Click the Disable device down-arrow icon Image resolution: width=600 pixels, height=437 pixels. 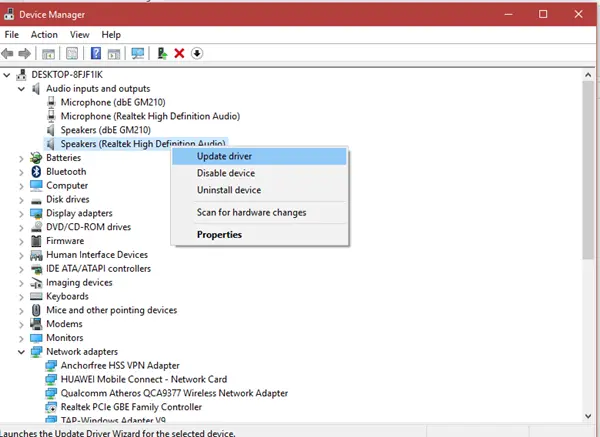pyautogui.click(x=197, y=53)
